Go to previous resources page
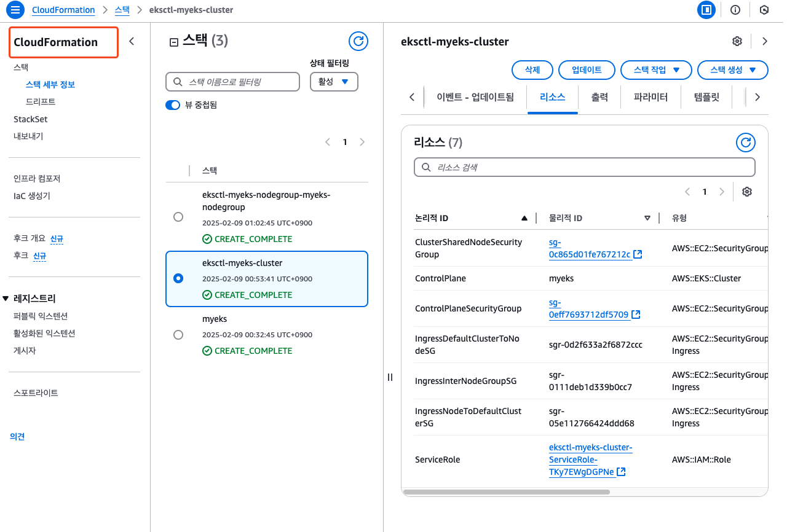787x532 pixels. pyautogui.click(x=687, y=192)
